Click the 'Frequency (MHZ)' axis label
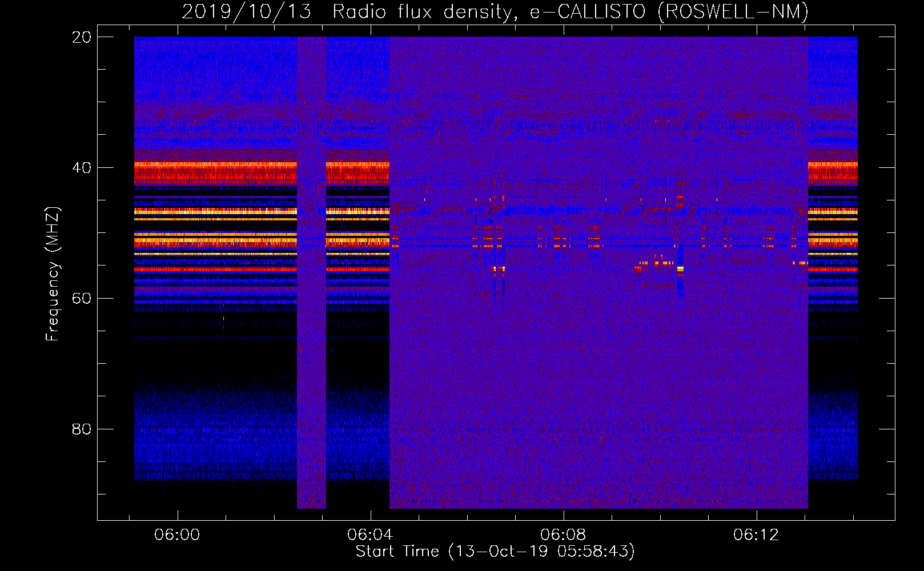The width and height of the screenshot is (924, 571). pyautogui.click(x=52, y=274)
